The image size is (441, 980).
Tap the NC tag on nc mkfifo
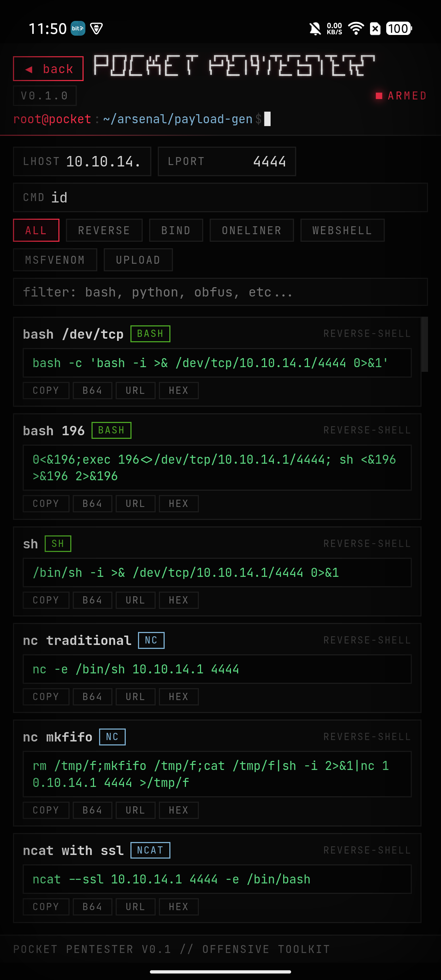click(x=112, y=737)
